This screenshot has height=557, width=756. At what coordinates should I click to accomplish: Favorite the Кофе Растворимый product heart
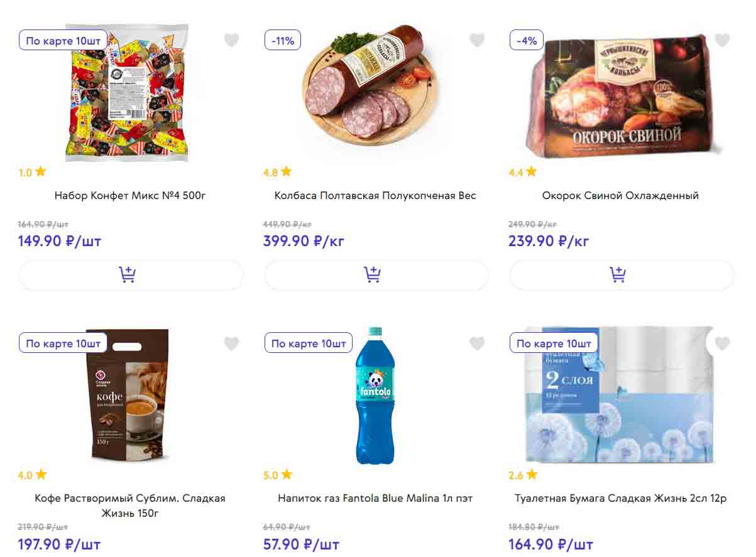click(x=232, y=343)
